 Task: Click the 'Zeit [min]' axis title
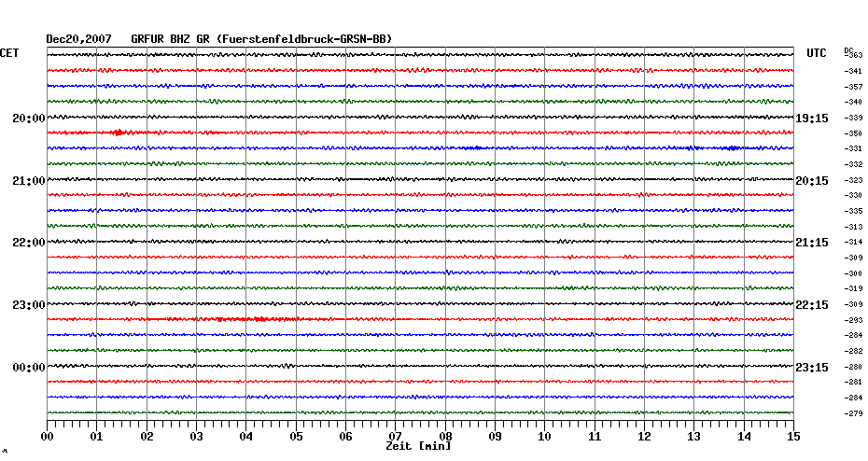pos(418,446)
